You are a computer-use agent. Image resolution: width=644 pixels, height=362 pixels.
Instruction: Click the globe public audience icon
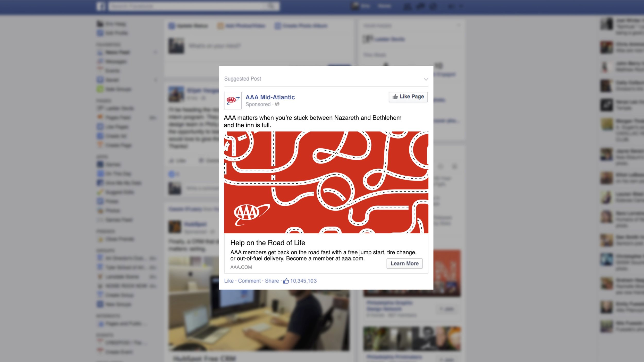[277, 104]
